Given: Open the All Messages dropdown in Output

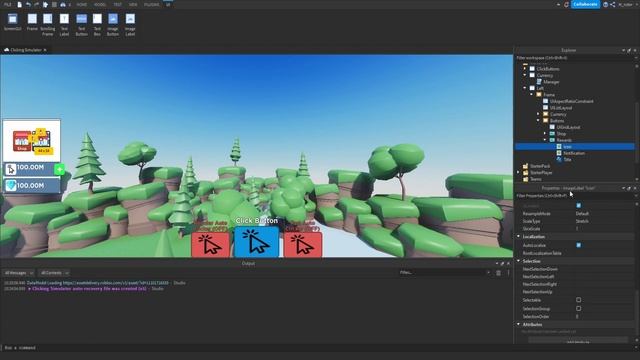Looking at the screenshot, I should [18, 273].
